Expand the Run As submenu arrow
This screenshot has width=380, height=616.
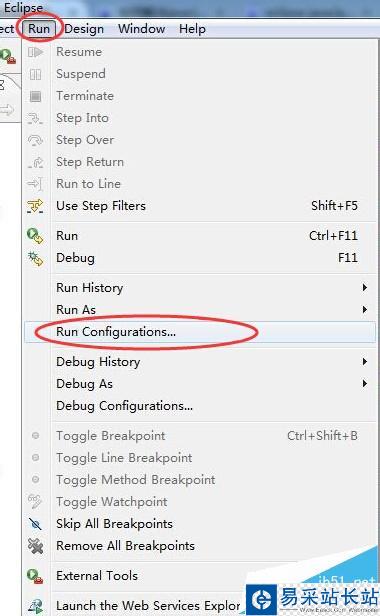coord(365,310)
